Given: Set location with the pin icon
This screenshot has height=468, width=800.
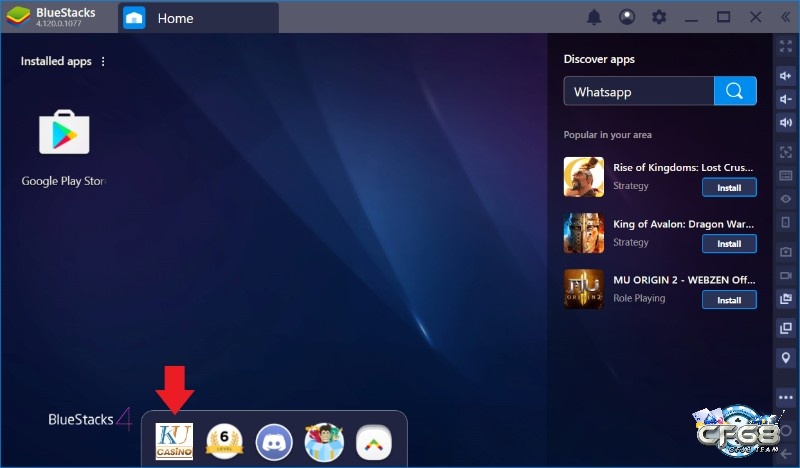Looking at the screenshot, I should (786, 357).
